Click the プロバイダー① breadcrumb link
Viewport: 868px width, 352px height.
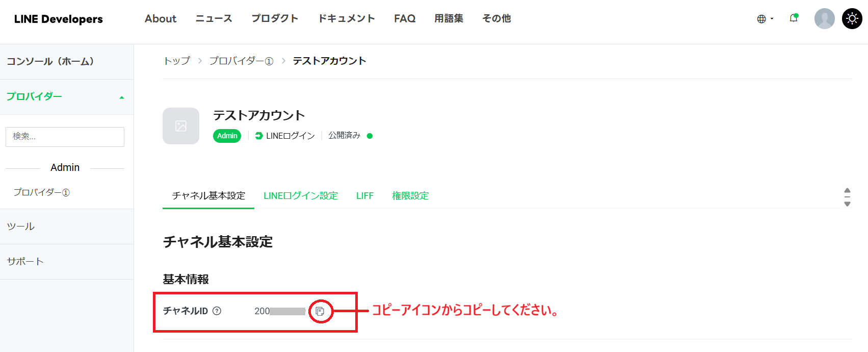point(241,61)
